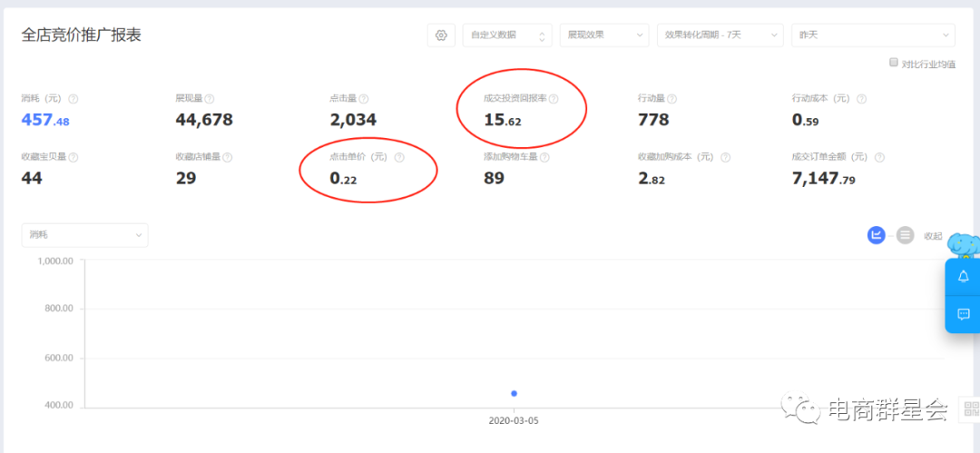Select the 点击量 value 2,034

pyautogui.click(x=353, y=120)
